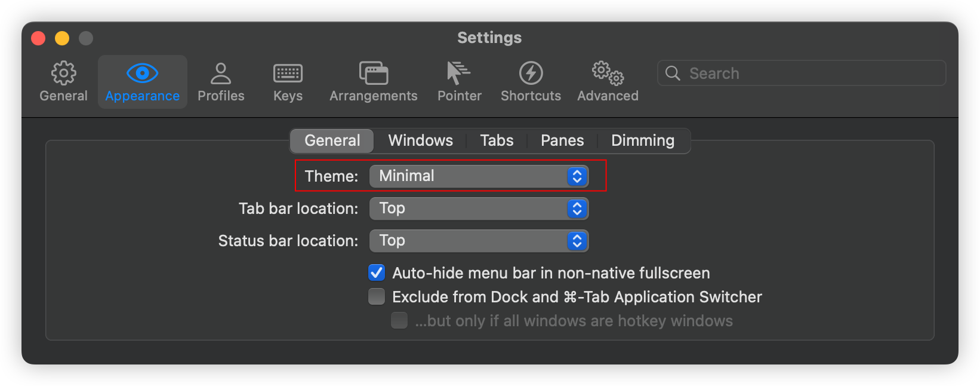Open the General settings gear icon
The height and width of the screenshot is (386, 980).
(x=63, y=73)
